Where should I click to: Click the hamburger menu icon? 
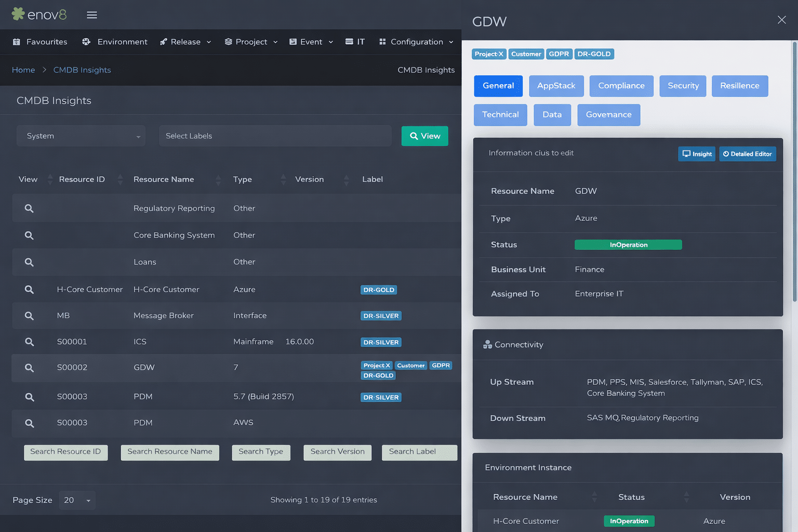(92, 15)
